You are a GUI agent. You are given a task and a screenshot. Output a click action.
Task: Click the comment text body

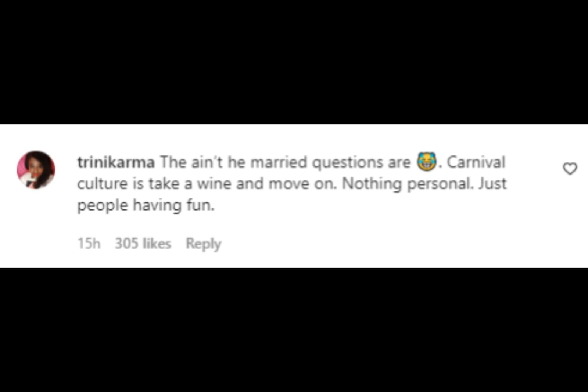click(290, 183)
